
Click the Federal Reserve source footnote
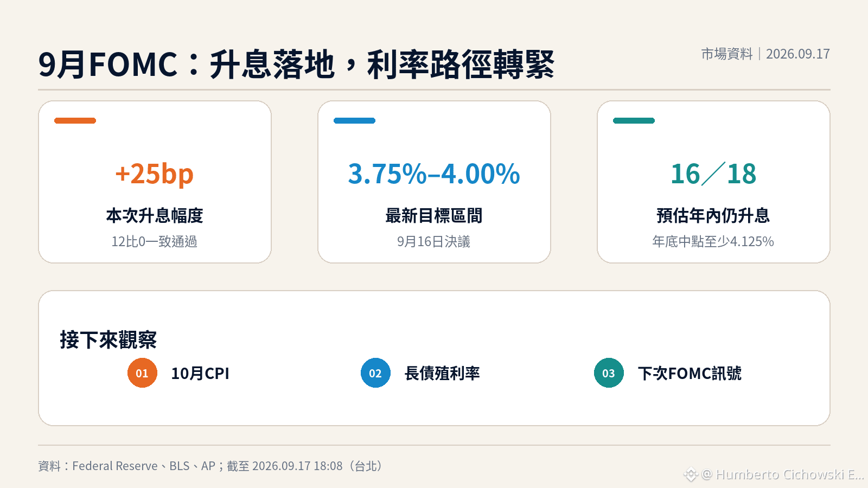210,466
